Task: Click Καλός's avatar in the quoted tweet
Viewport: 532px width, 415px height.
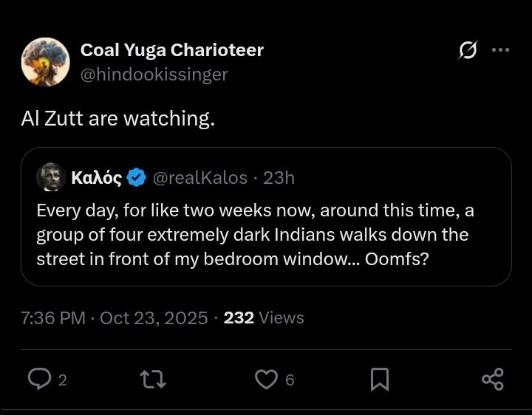Action: pos(50,177)
